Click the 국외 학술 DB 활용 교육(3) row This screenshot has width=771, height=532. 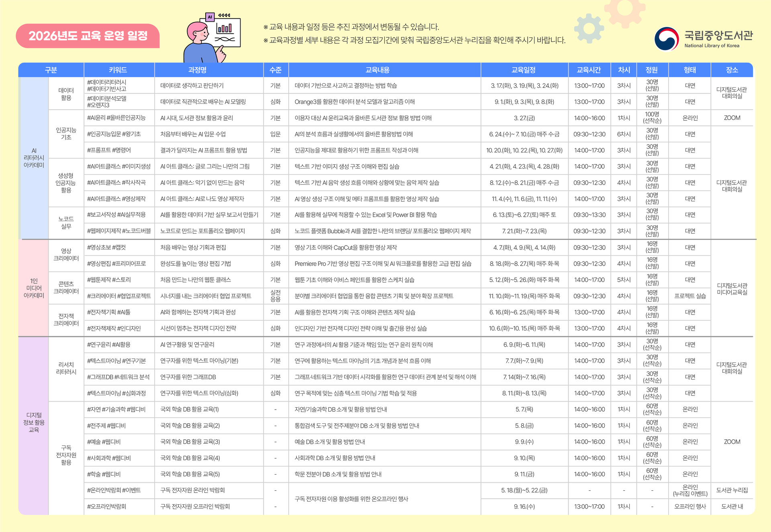click(190, 442)
